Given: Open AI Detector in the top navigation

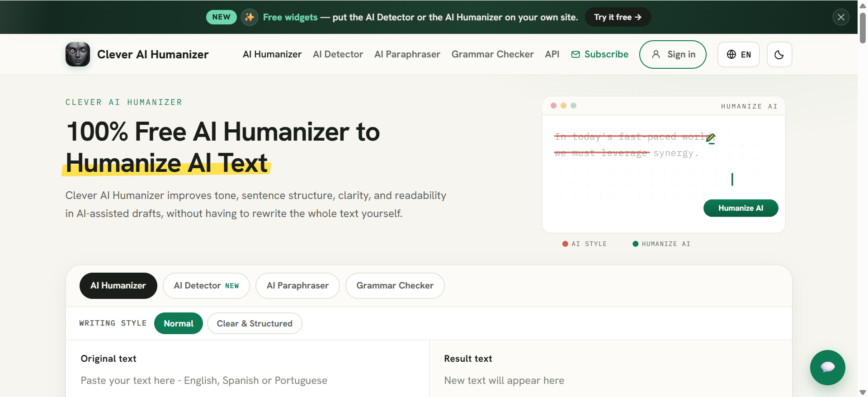Looking at the screenshot, I should (x=338, y=54).
